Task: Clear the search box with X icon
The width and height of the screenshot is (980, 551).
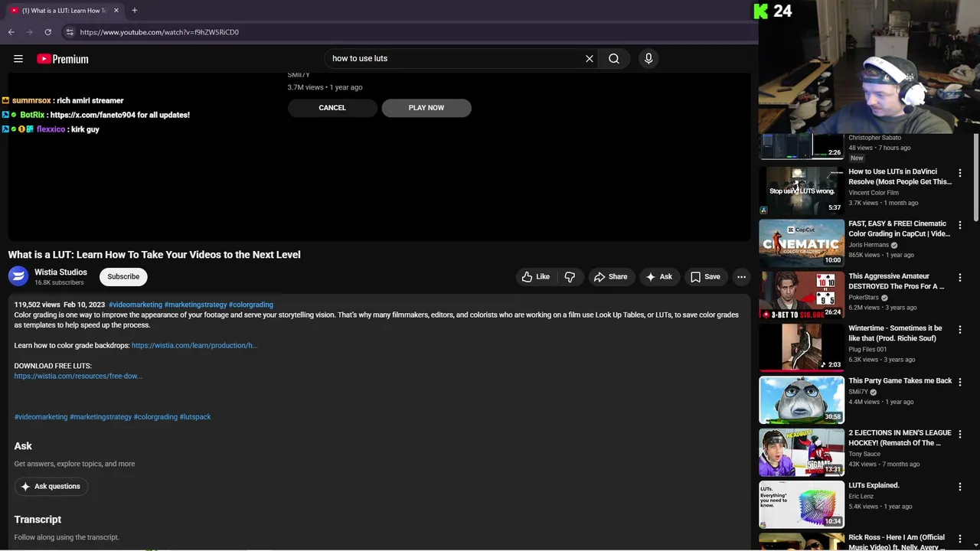Action: click(x=590, y=58)
